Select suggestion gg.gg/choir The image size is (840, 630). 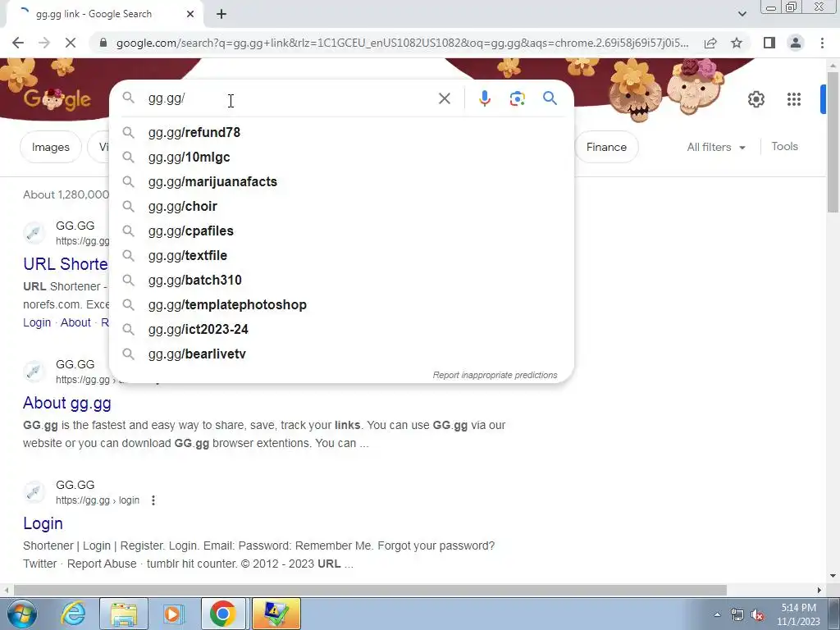pyautogui.click(x=341, y=206)
